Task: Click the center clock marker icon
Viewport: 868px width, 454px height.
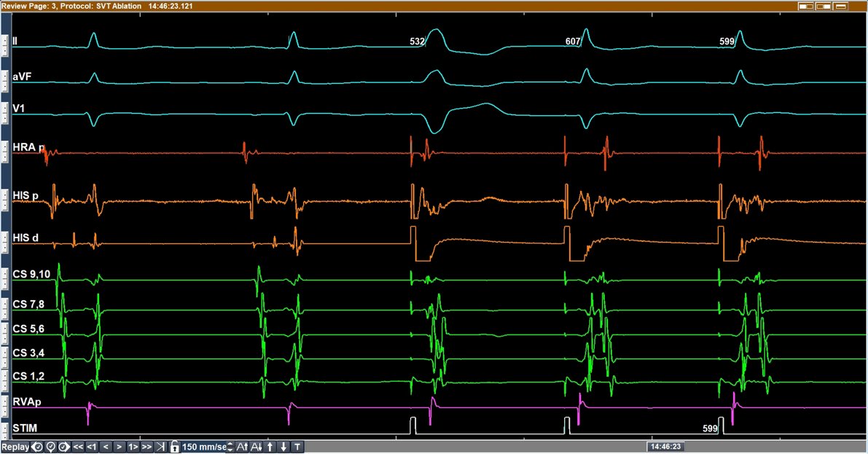Action: click(51, 447)
